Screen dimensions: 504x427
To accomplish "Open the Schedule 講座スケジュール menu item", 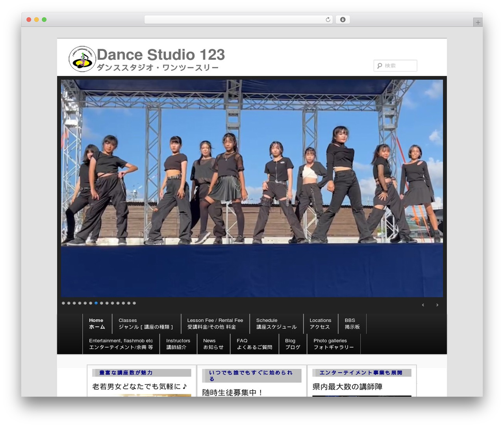I will tap(277, 324).
